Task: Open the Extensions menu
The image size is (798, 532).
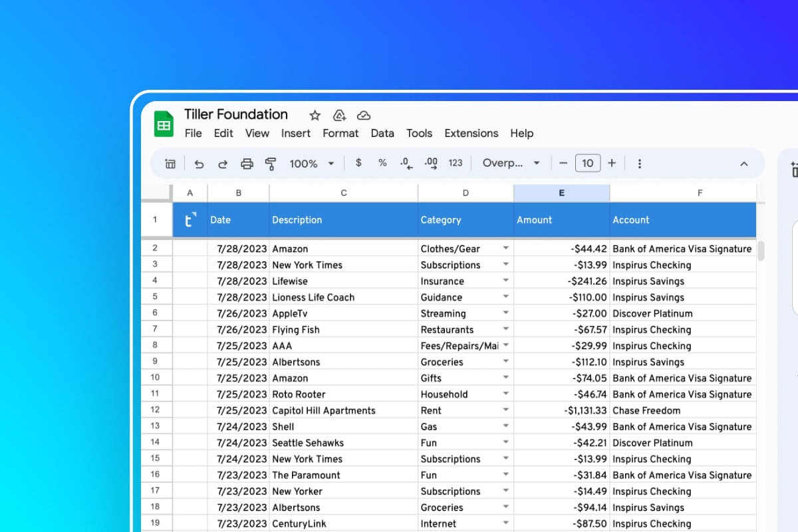Action: coord(471,133)
